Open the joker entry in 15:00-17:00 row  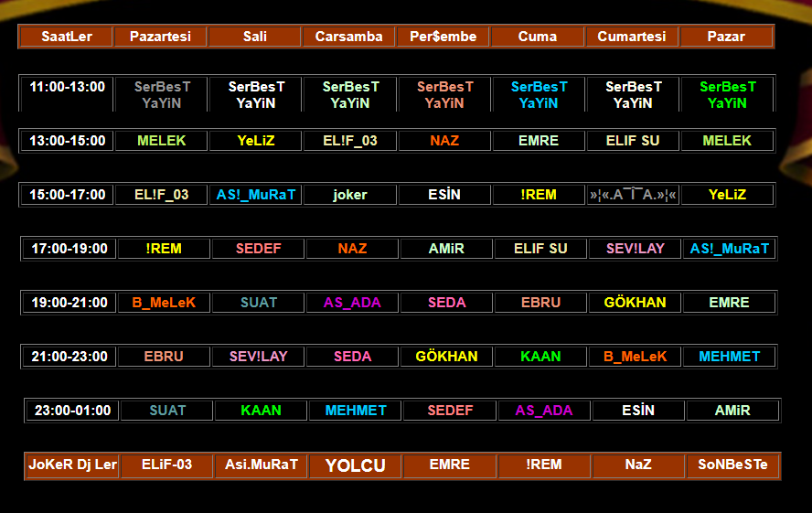[349, 195]
